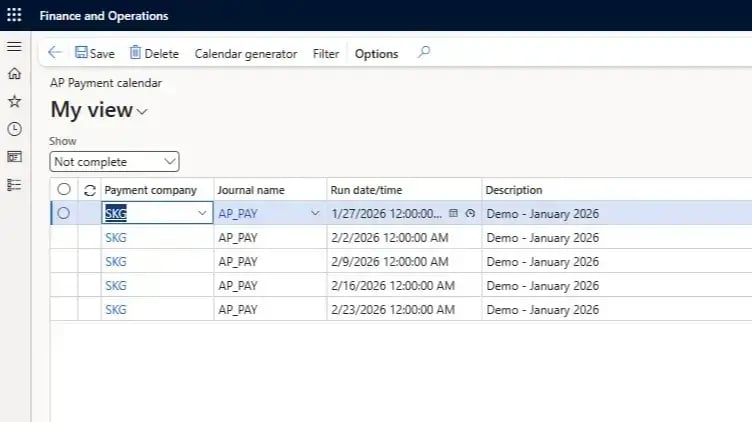
Task: Toggle the select-all circle in the grid header
Action: click(64, 189)
